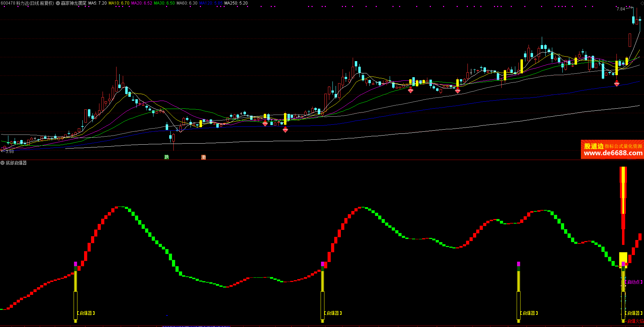Open the 底部启爆器 indicator dropdown arrow
This screenshot has height=327, width=644.
click(2, 163)
